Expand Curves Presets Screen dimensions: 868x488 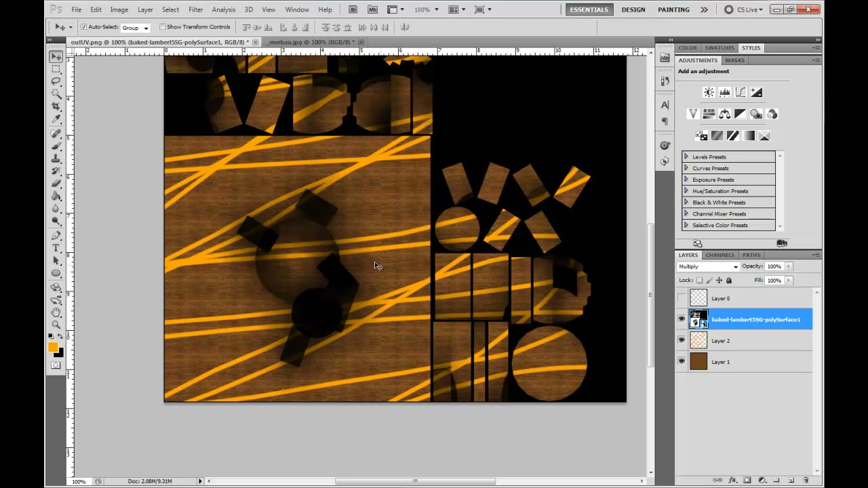click(x=686, y=168)
